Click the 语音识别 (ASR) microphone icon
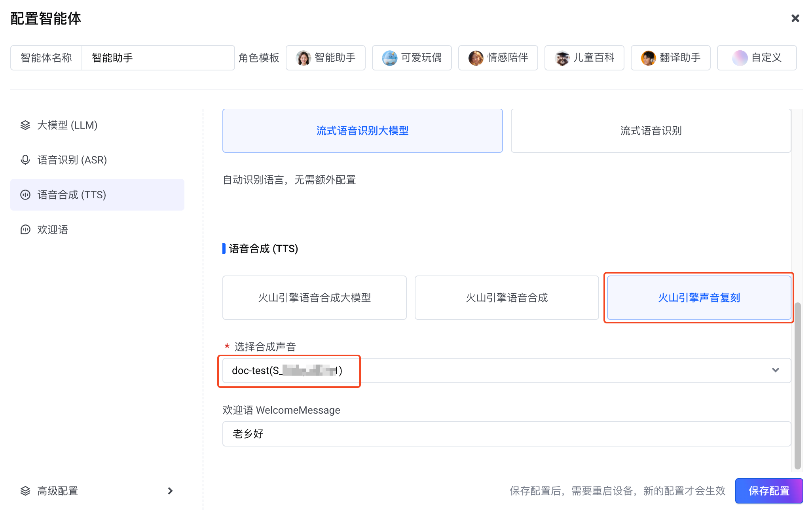Image resolution: width=812 pixels, height=513 pixels. point(25,160)
